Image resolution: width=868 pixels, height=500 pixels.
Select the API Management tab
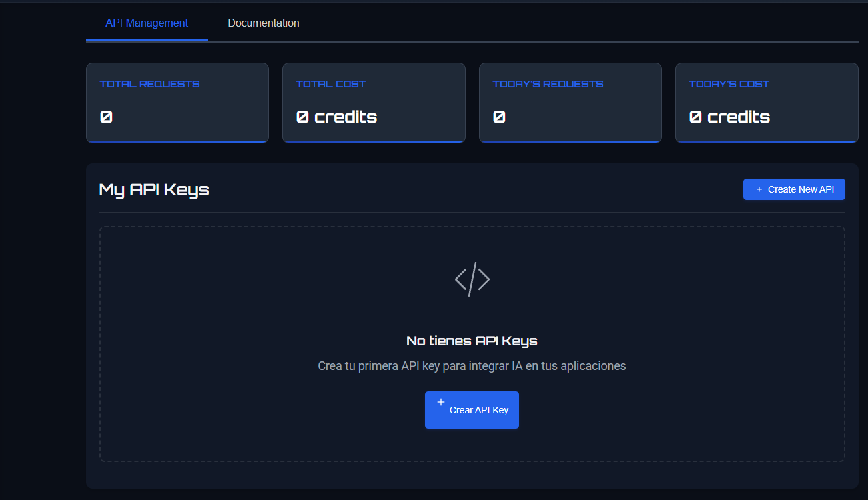point(146,22)
